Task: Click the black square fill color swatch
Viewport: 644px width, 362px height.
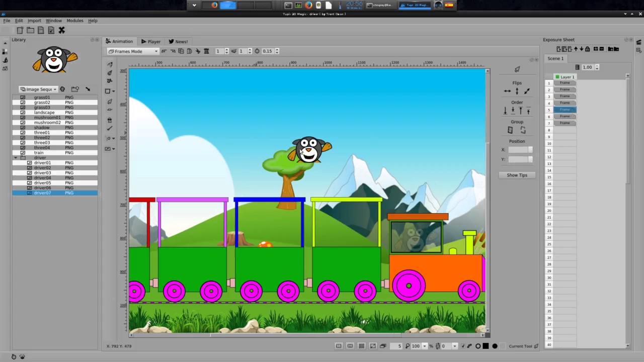Action: [486, 346]
